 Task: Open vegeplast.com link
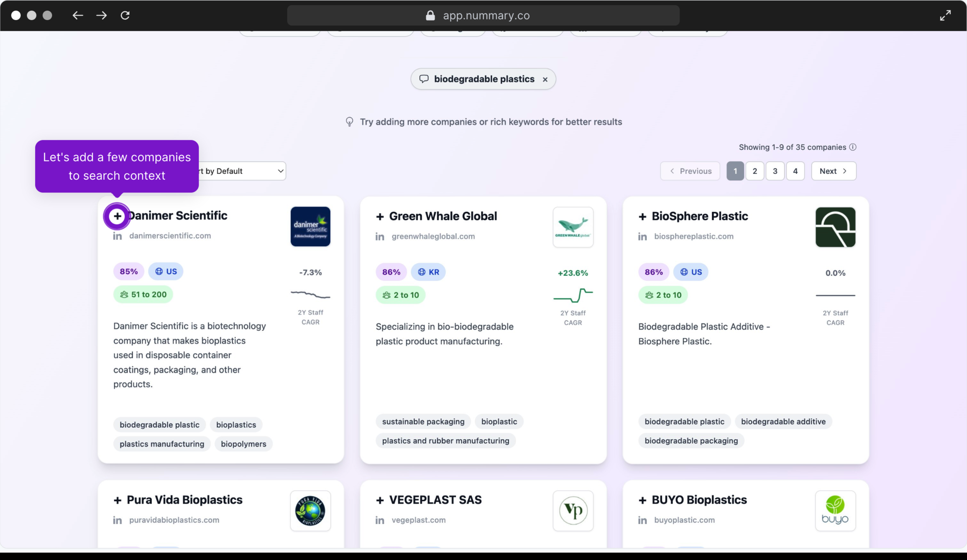(419, 520)
